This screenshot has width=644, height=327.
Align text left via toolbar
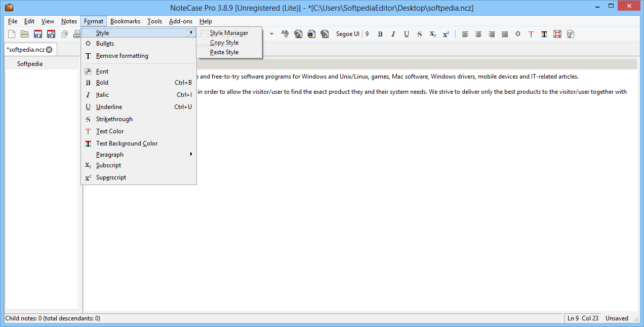click(465, 34)
